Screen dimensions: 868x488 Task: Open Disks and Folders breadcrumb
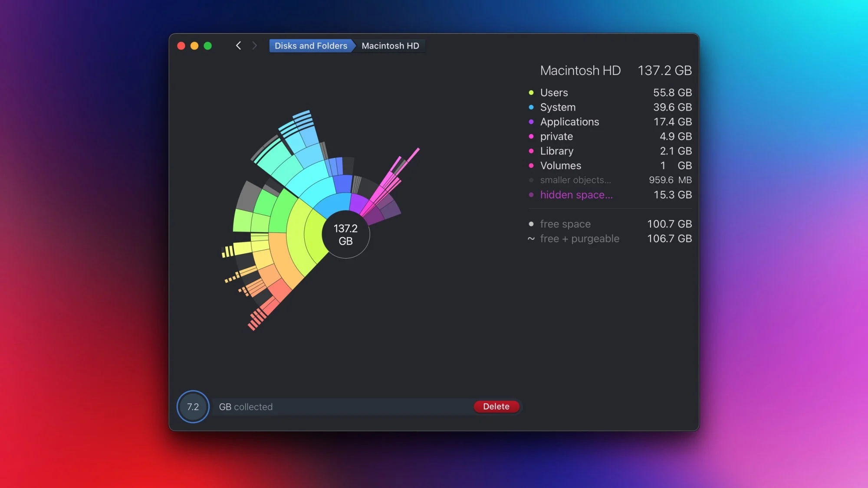(x=311, y=46)
